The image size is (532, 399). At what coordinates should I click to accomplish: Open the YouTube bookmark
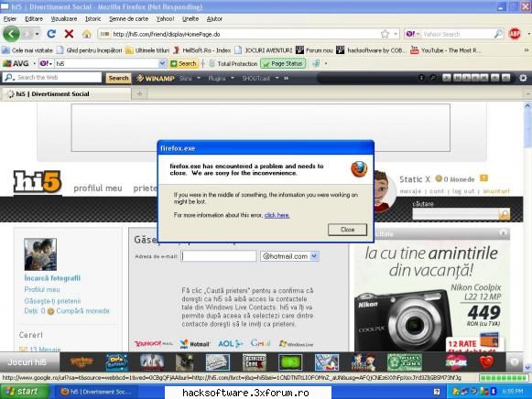click(446, 50)
